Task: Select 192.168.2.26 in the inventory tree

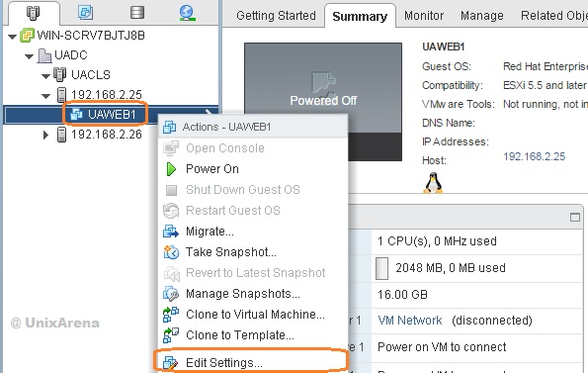Action: [x=107, y=135]
